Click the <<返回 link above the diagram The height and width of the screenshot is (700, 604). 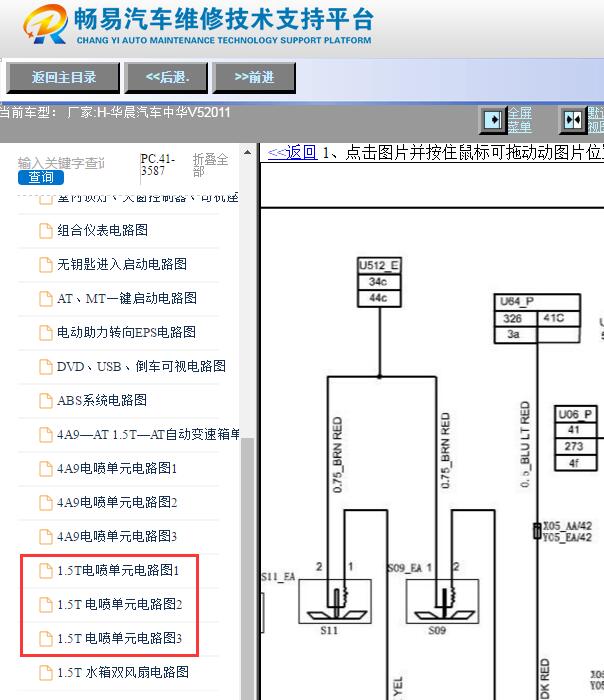pyautogui.click(x=292, y=153)
